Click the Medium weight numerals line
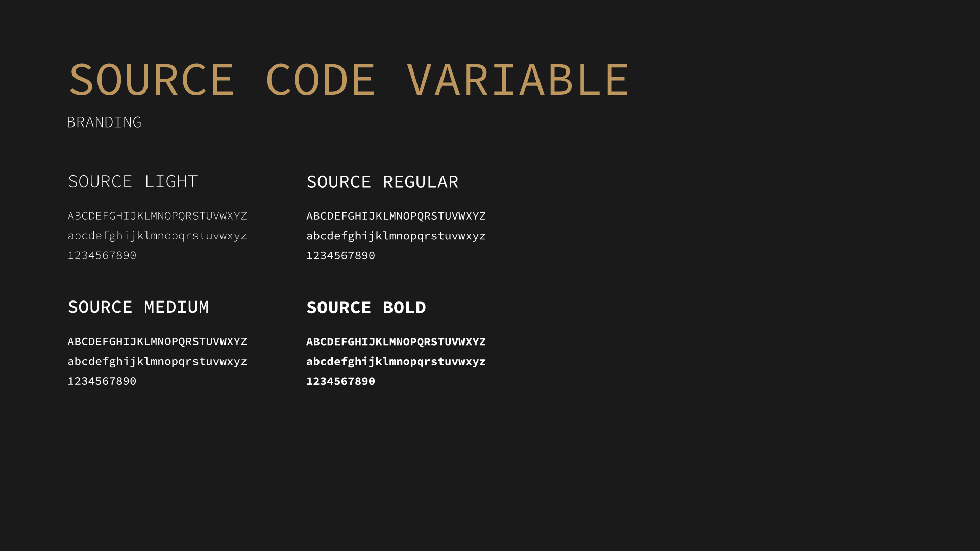 (x=102, y=381)
